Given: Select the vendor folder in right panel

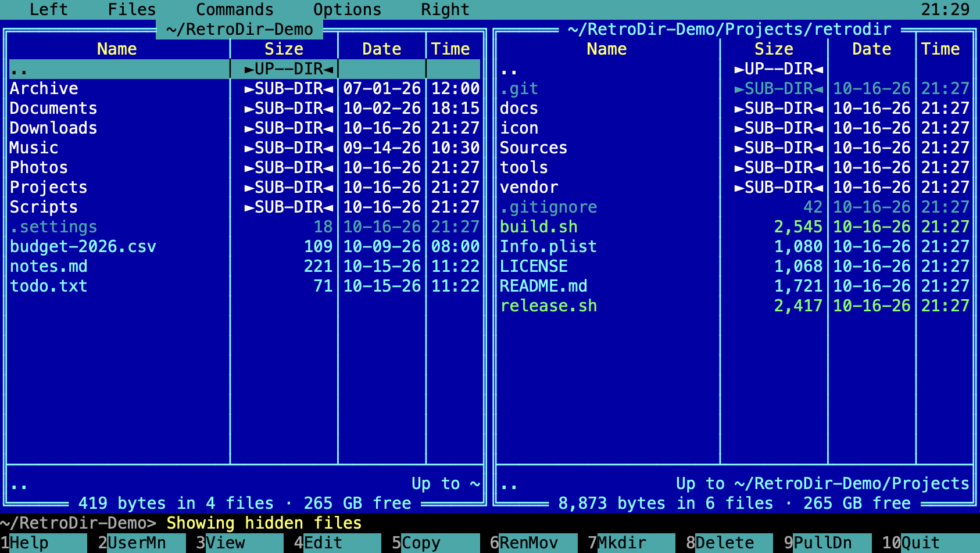Looking at the screenshot, I should point(735,188).
